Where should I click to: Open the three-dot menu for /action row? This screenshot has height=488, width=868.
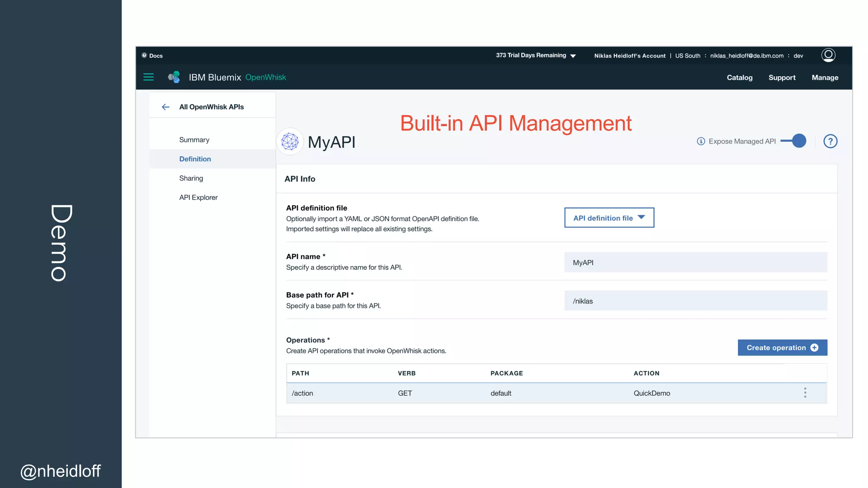[x=805, y=393]
